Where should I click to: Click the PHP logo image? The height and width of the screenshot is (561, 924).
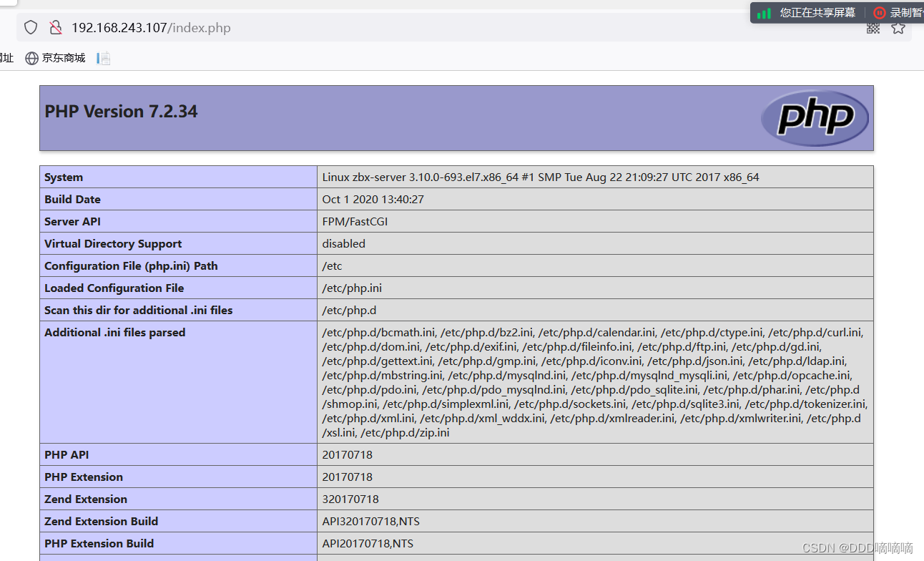coord(815,118)
